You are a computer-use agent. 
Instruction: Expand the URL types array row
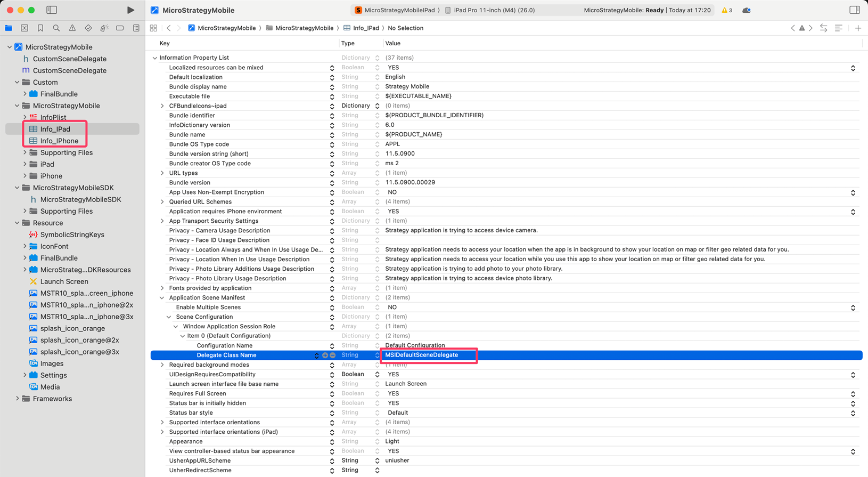click(162, 173)
